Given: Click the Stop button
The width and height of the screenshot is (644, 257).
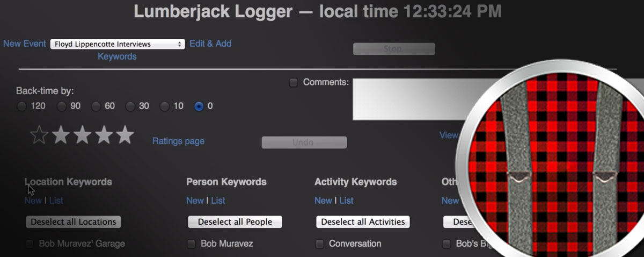Looking at the screenshot, I should click(x=394, y=49).
